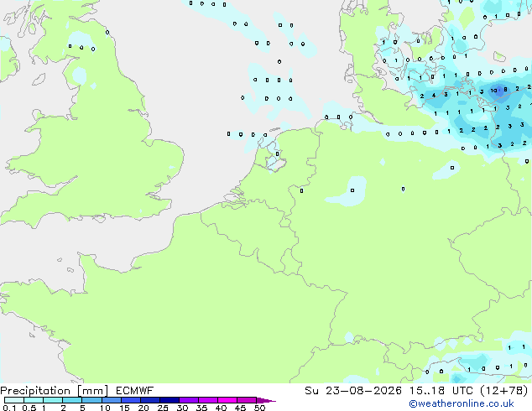The width and height of the screenshot is (532, 411).
Task: Click the '0.5' legend scale label
Action: click(x=29, y=408)
